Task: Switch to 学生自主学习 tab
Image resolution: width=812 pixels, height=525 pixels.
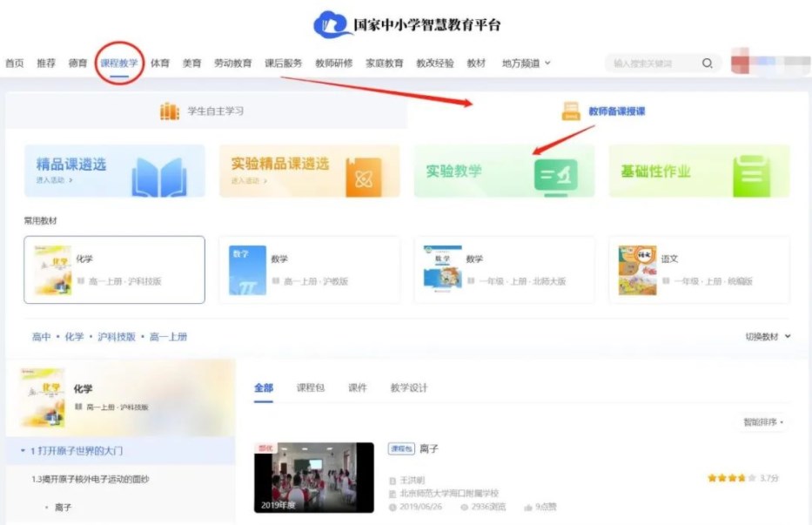Action: [206, 111]
